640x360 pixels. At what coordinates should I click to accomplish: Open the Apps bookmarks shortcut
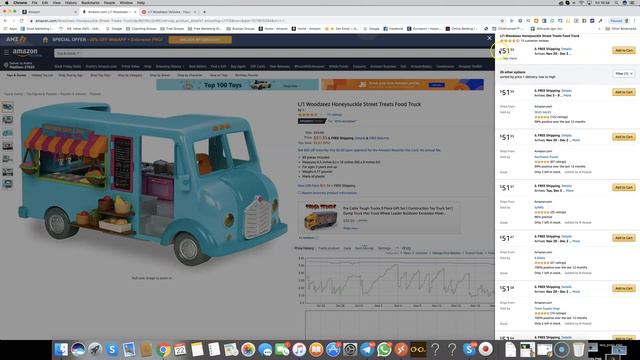10,29
